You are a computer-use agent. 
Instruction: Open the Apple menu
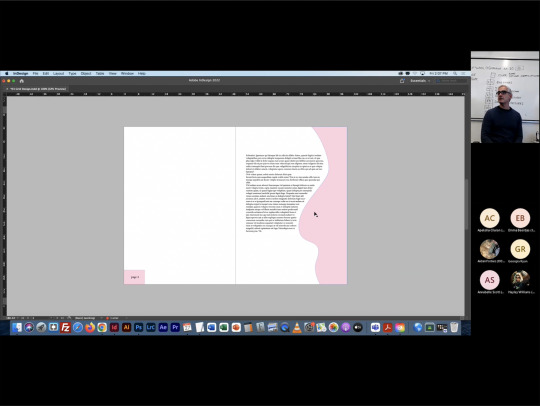point(7,73)
